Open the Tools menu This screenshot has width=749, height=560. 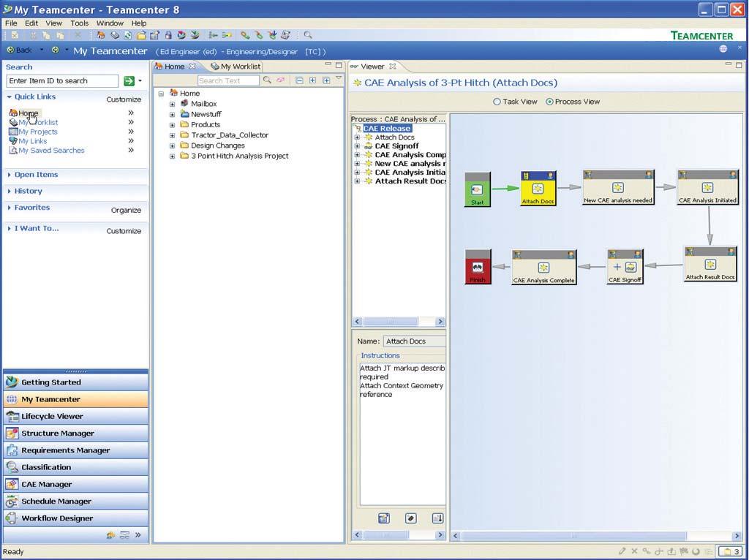coord(79,23)
